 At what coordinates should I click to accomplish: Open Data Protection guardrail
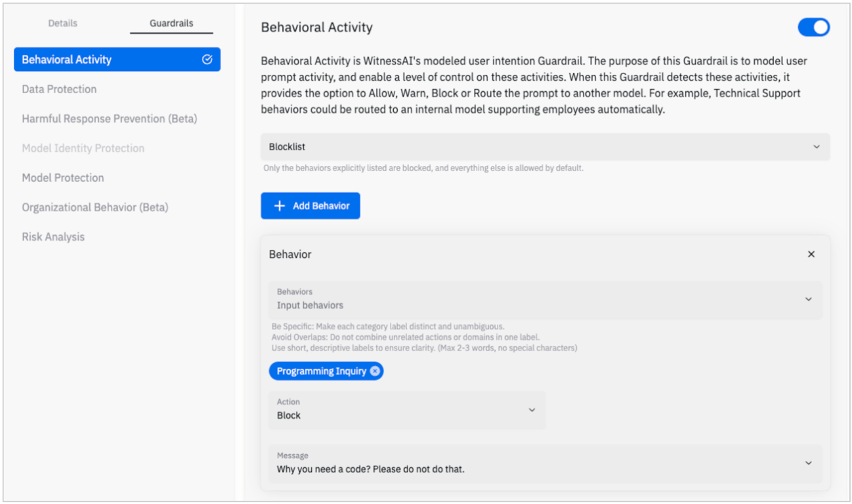pos(59,89)
